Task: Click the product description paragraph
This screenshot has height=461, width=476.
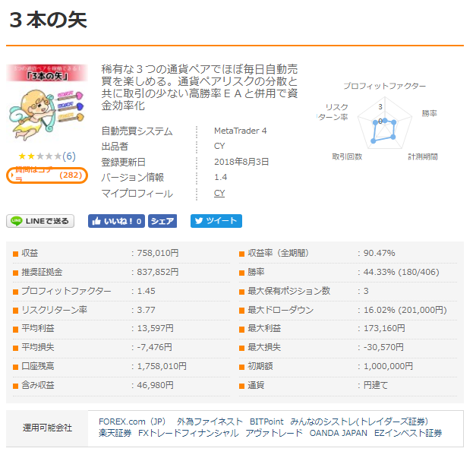Action: 200,87
